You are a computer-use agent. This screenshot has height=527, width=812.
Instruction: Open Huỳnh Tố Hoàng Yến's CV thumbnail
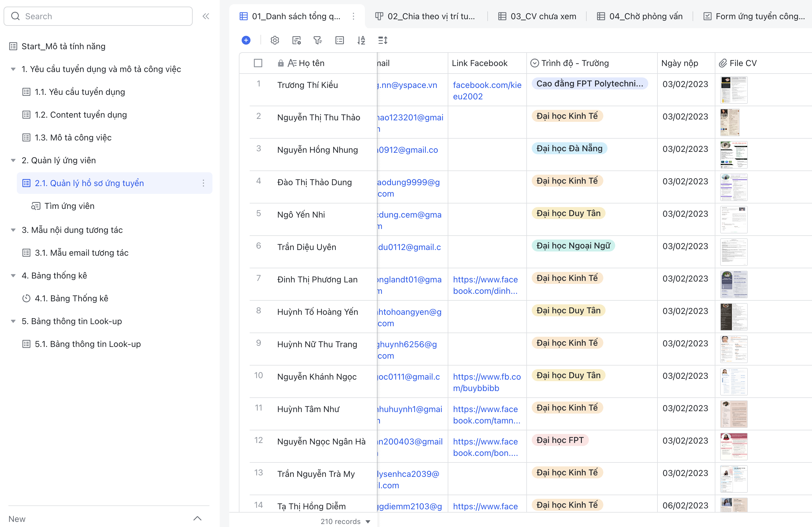733,317
